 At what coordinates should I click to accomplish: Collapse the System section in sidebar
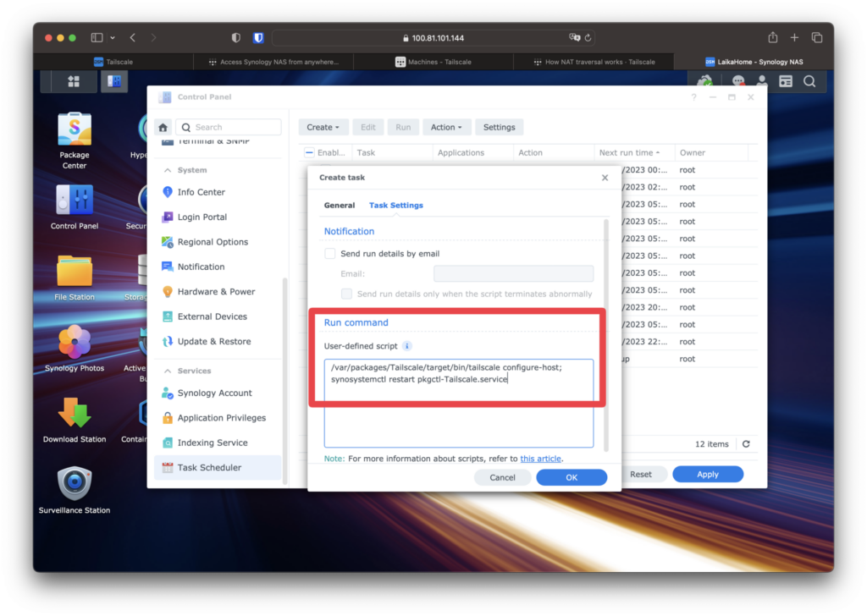pos(168,170)
